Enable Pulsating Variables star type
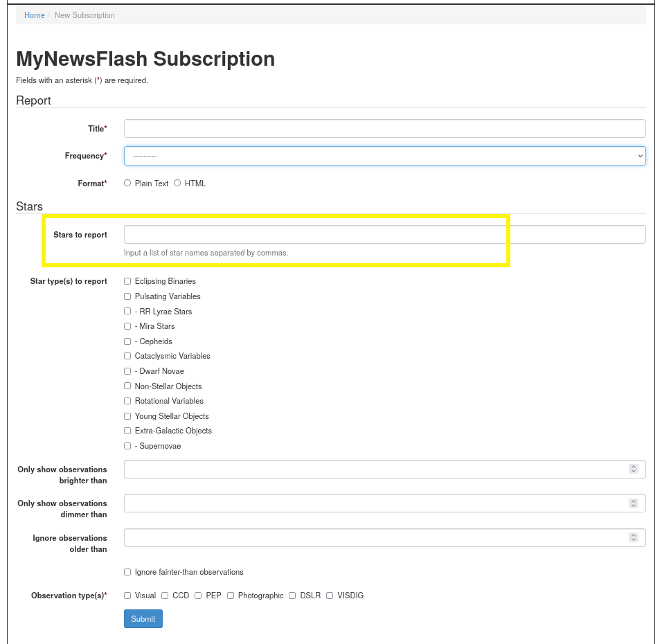This screenshot has height=644, width=662. click(x=127, y=296)
